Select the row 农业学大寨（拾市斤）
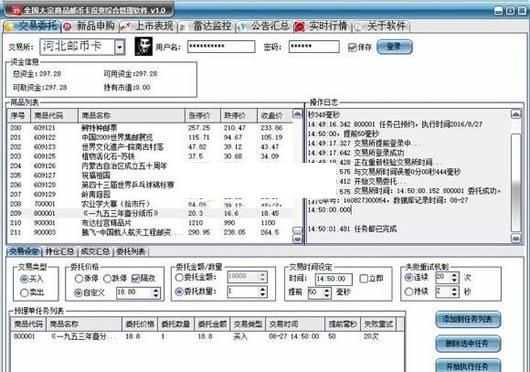This screenshot has width=530, height=372. tap(149, 204)
